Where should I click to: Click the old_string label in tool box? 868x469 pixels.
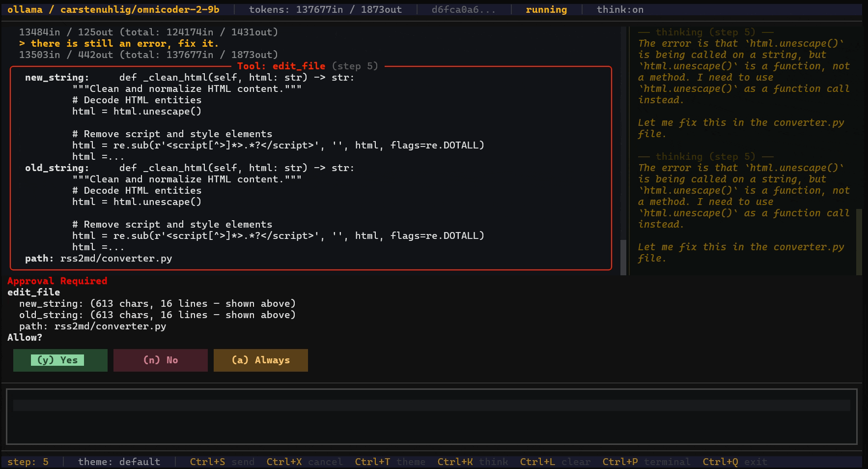click(x=57, y=168)
